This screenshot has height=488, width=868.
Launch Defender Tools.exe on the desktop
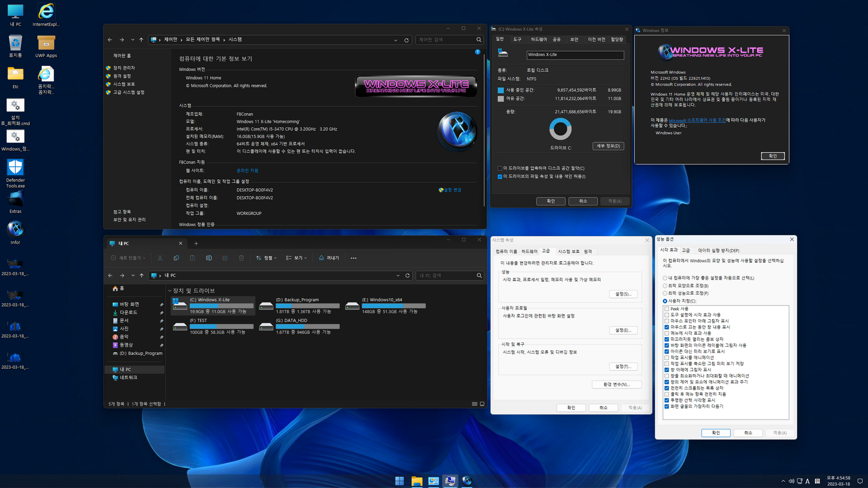pos(15,173)
